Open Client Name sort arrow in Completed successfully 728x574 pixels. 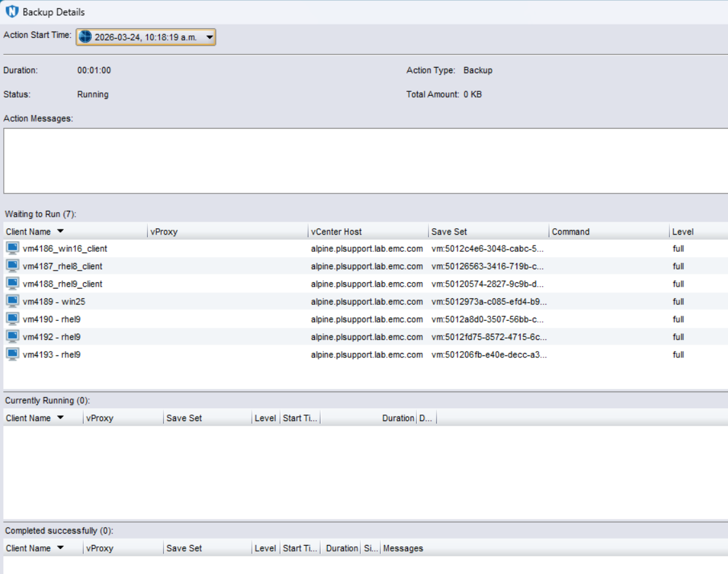[60, 548]
